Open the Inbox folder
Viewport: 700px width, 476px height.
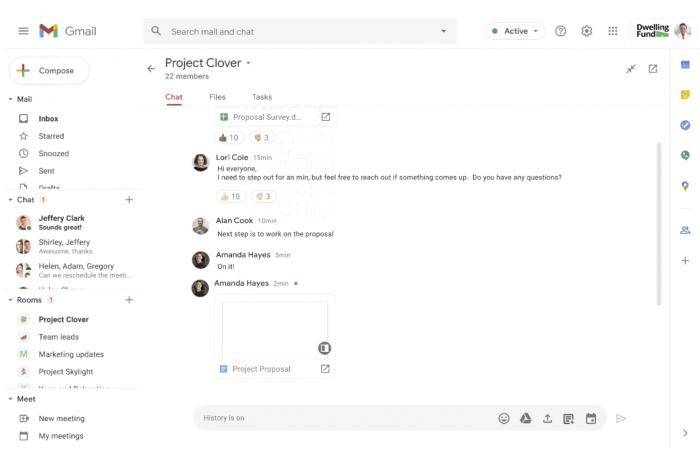pos(48,118)
